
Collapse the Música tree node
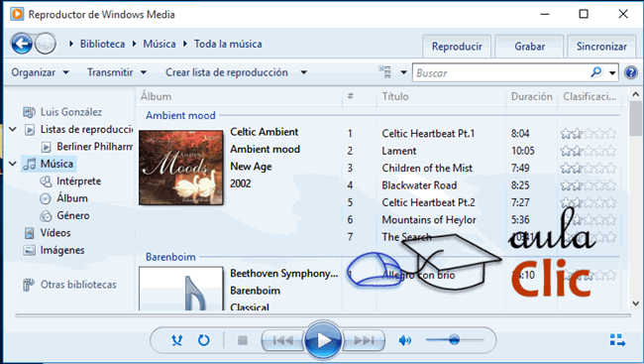(13, 164)
